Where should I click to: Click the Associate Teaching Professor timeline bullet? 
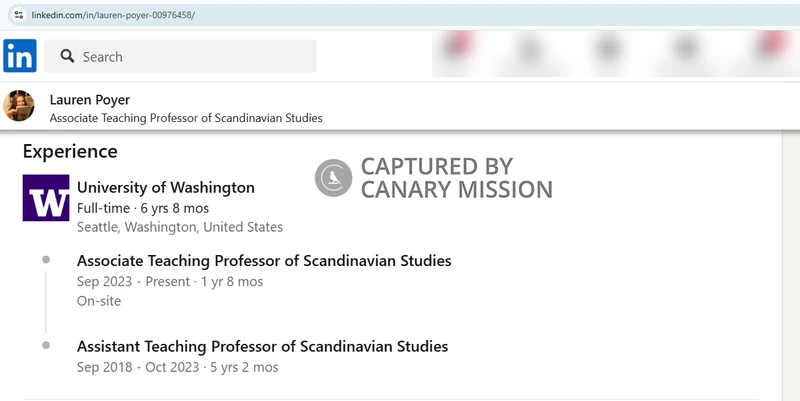click(x=46, y=260)
